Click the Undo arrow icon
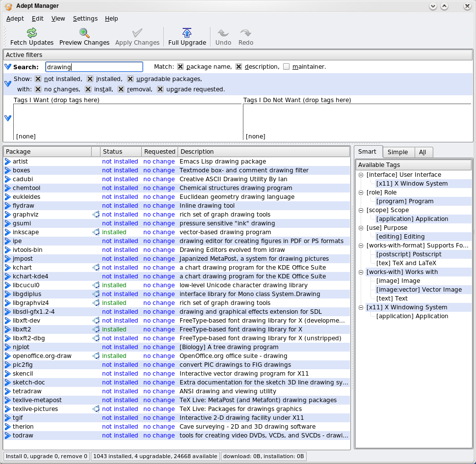This screenshot has width=476, height=464. click(223, 33)
